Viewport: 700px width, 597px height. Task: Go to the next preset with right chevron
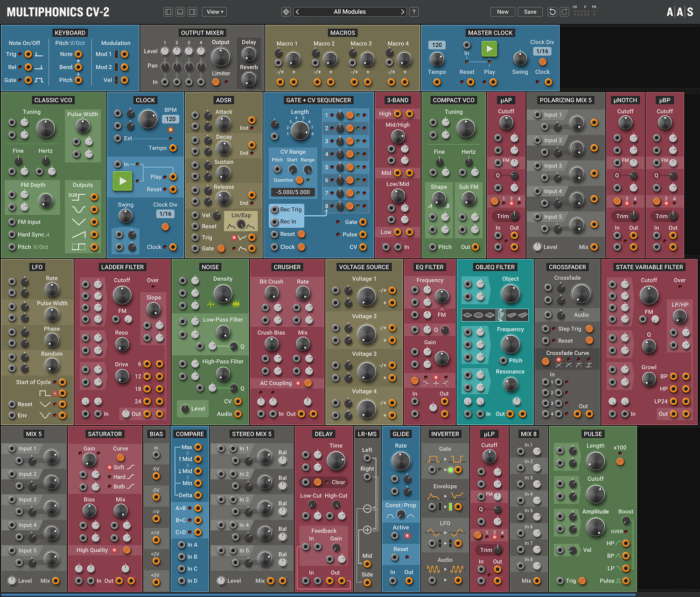pyautogui.click(x=402, y=12)
